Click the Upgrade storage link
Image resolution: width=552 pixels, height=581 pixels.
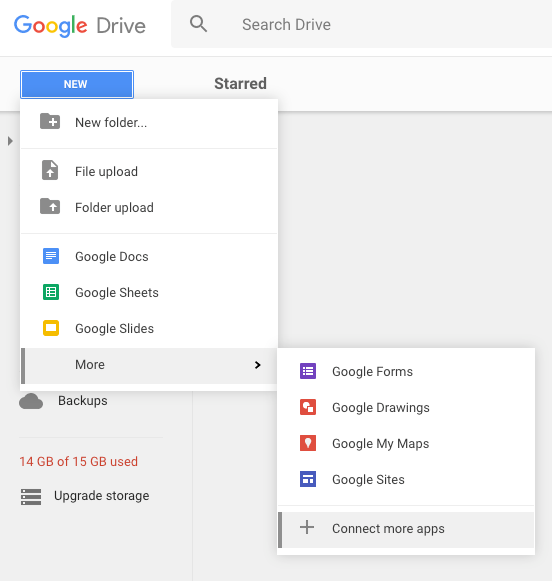pos(102,496)
